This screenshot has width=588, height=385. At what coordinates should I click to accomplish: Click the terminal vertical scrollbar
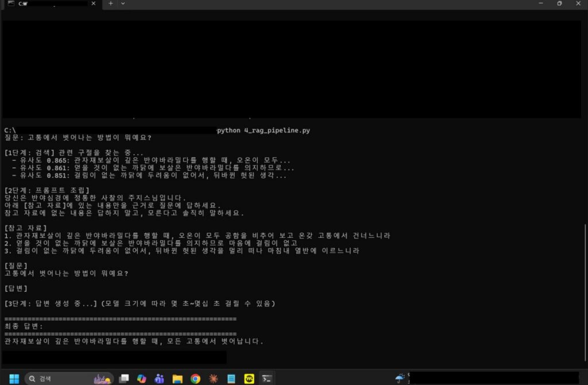point(585,292)
